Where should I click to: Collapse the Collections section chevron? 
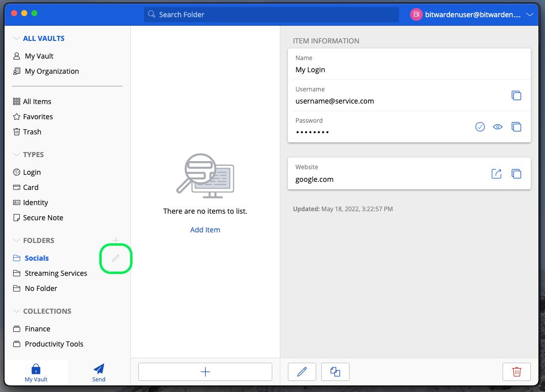(x=16, y=311)
